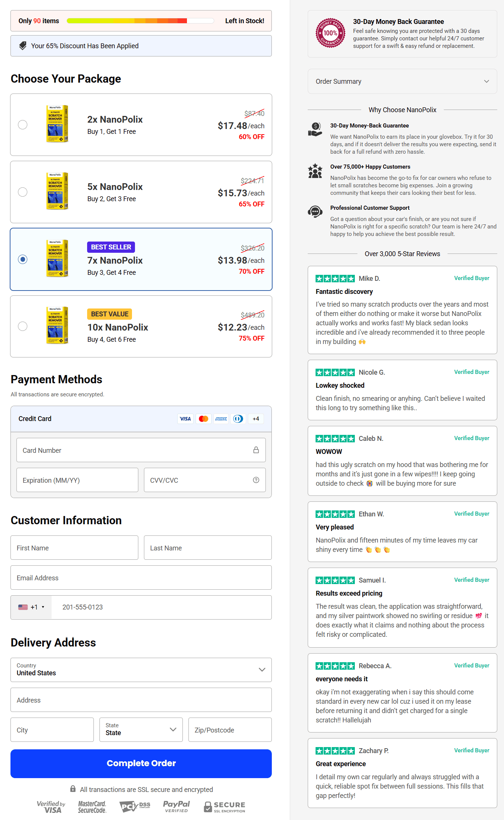504x820 pixels.
Task: Click the Mastercard icon
Action: click(x=203, y=419)
